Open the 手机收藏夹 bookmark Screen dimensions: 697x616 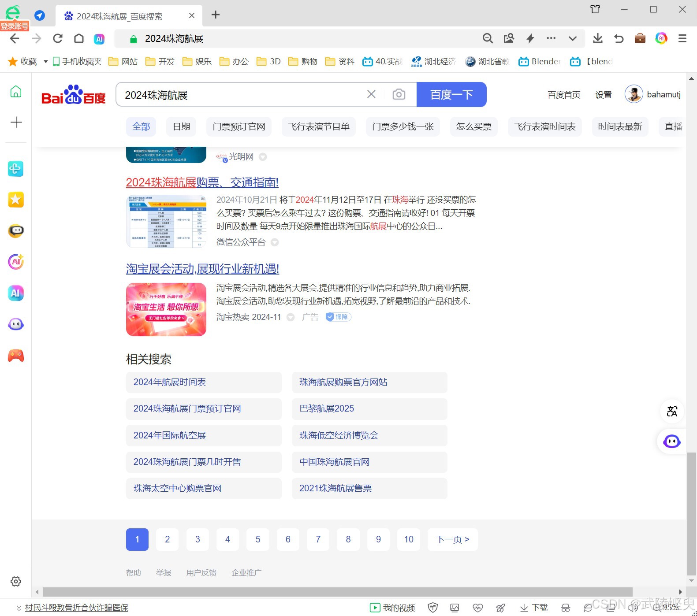pyautogui.click(x=78, y=62)
